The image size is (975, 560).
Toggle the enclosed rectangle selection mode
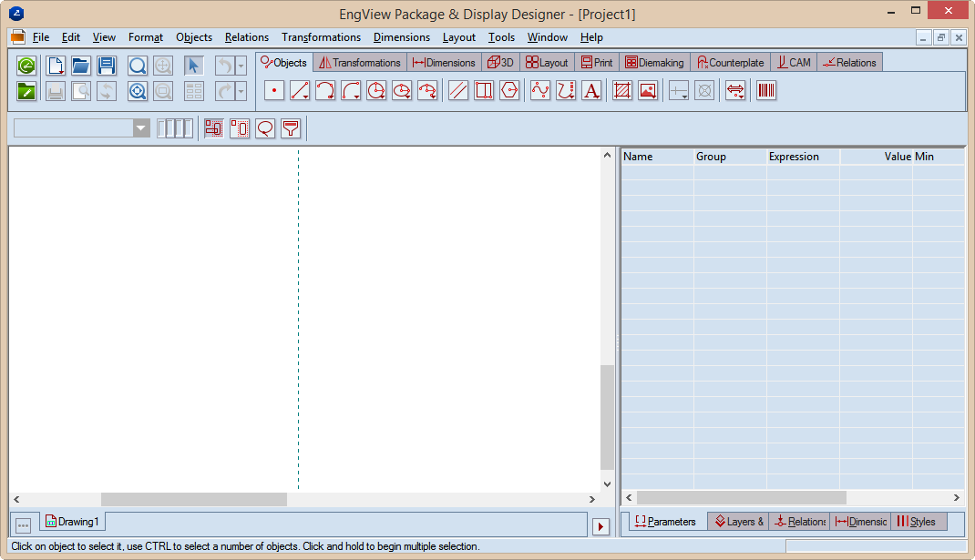point(240,128)
